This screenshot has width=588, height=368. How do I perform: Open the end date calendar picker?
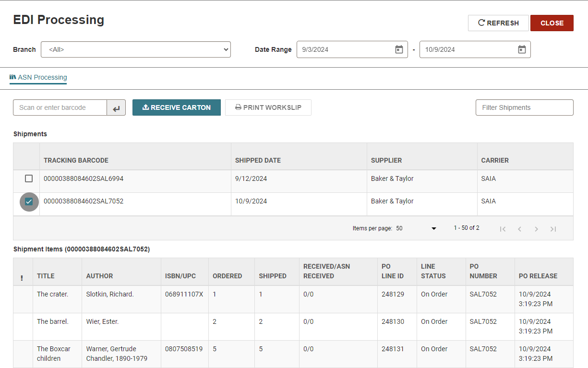522,49
